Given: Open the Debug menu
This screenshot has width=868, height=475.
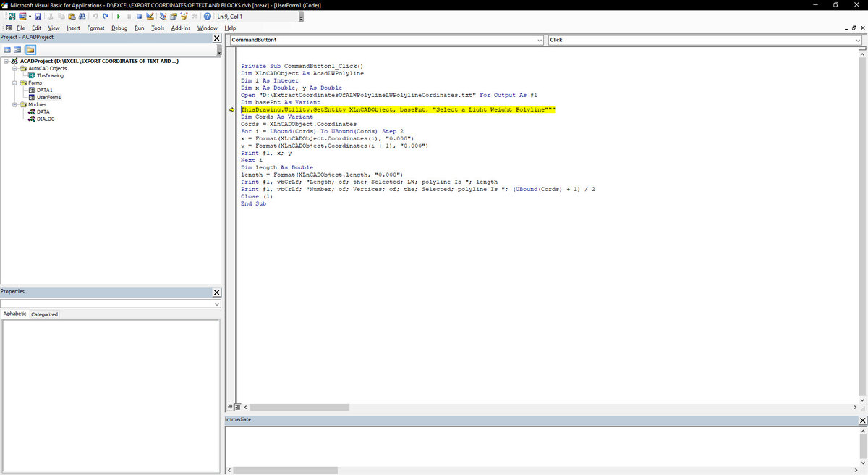Looking at the screenshot, I should [119, 28].
